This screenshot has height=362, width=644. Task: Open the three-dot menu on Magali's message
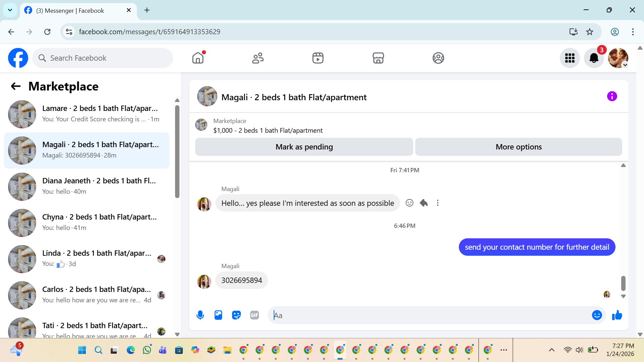[437, 203]
